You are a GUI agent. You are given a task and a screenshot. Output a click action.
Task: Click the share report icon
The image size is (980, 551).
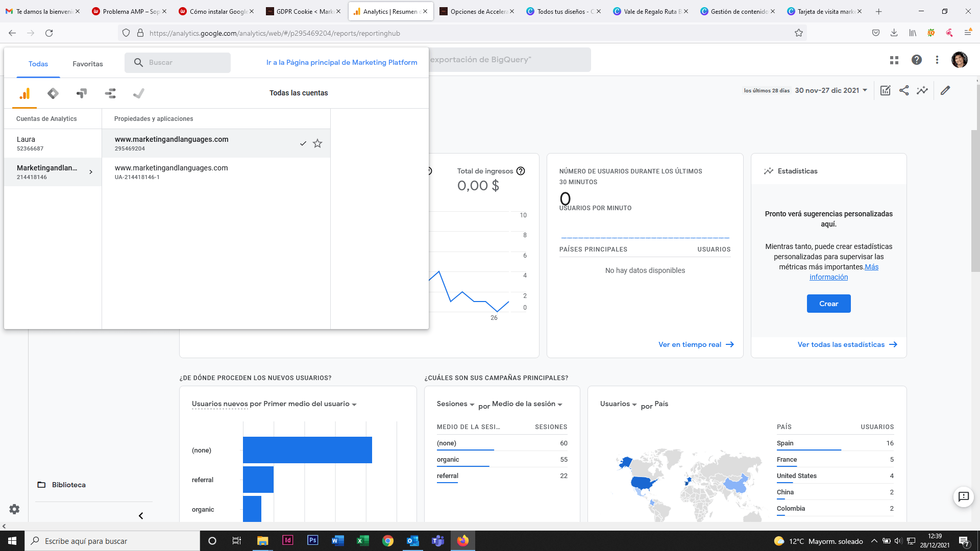tap(904, 90)
